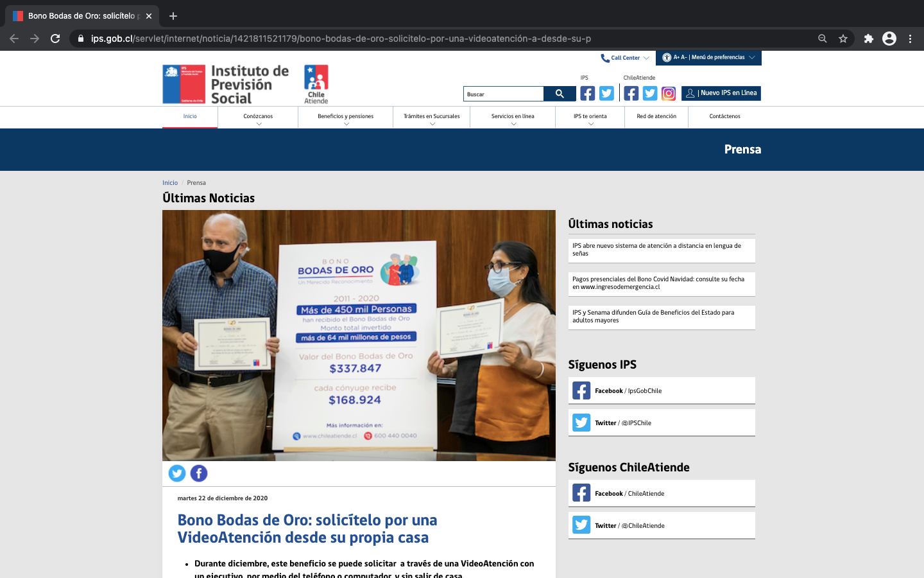The width and height of the screenshot is (924, 578).
Task: Open the Chrome extensions puzzle icon
Action: (869, 39)
